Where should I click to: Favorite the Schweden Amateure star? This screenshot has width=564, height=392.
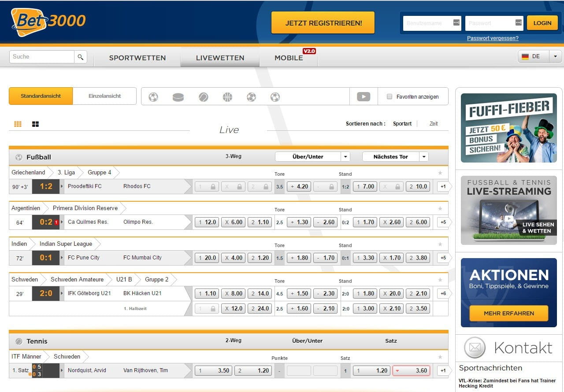[440, 280]
